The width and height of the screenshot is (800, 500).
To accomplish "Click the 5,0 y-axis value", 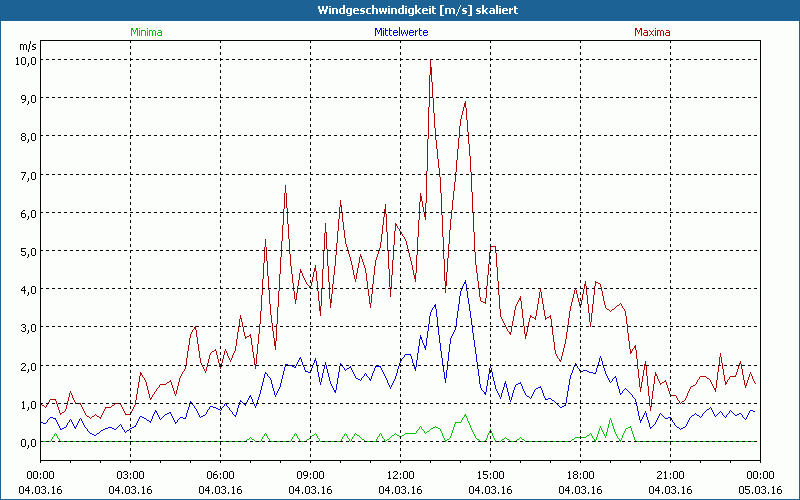I will tap(29, 252).
